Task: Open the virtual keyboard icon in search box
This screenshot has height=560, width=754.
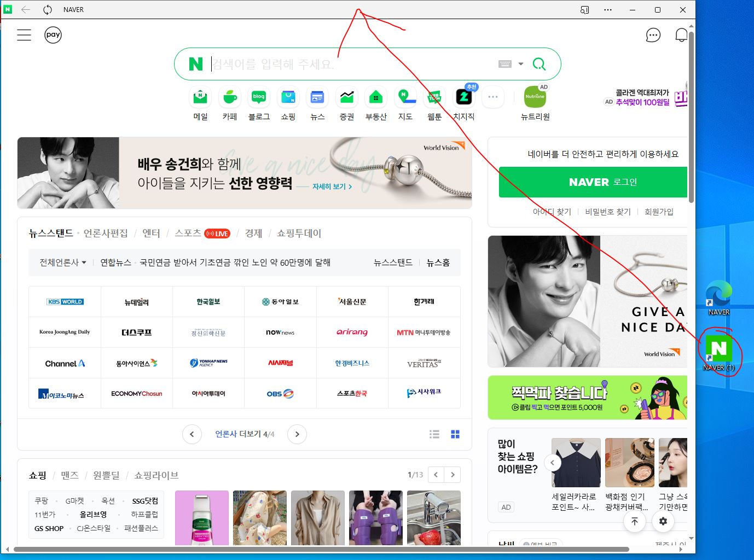Action: click(505, 64)
